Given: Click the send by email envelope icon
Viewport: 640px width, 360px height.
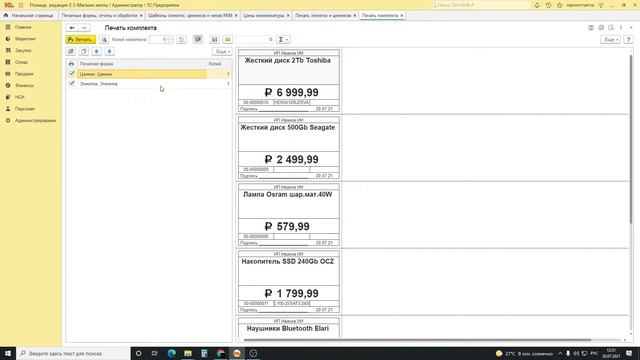Looking at the screenshot, I should tap(227, 40).
